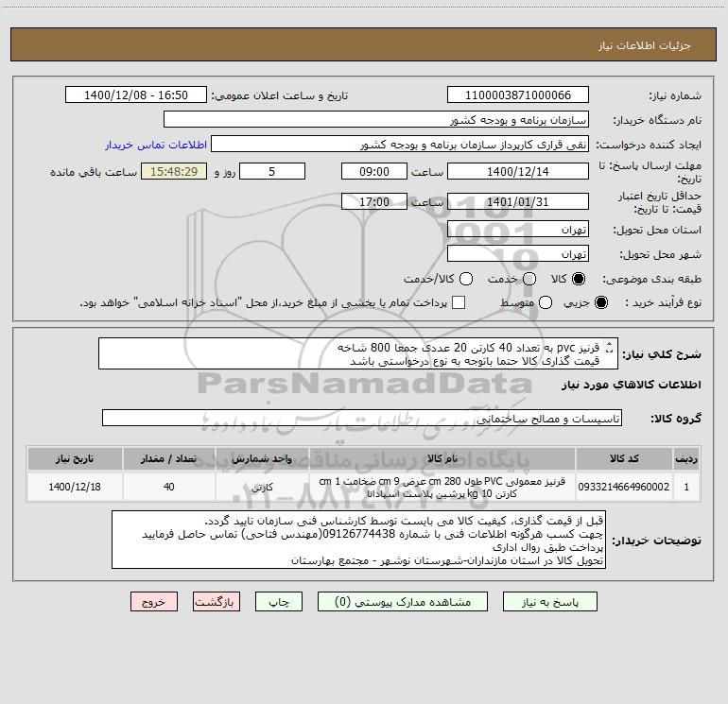Click the buyer organization name field
Viewport: 728px width, 704px height.
(376, 120)
